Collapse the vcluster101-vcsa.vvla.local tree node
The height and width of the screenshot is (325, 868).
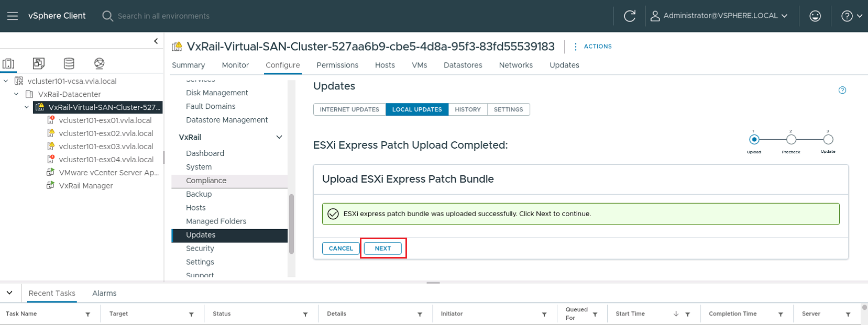pos(6,81)
